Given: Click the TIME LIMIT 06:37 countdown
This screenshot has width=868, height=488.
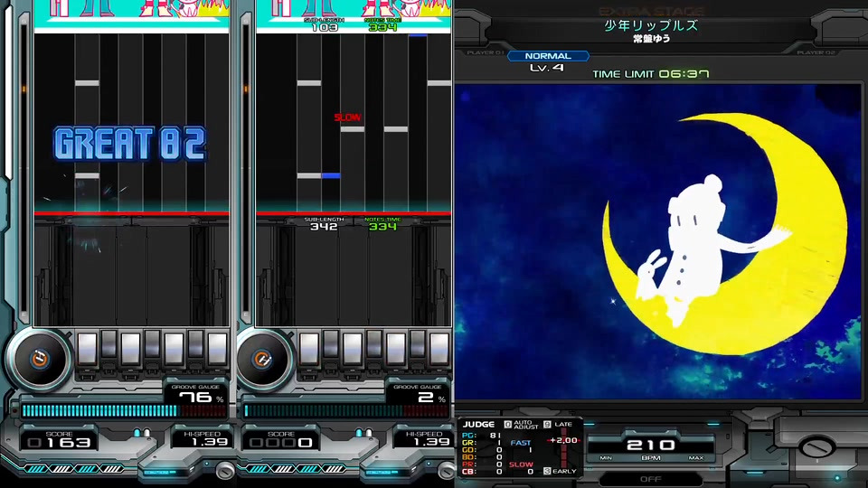Looking at the screenshot, I should (x=651, y=73).
